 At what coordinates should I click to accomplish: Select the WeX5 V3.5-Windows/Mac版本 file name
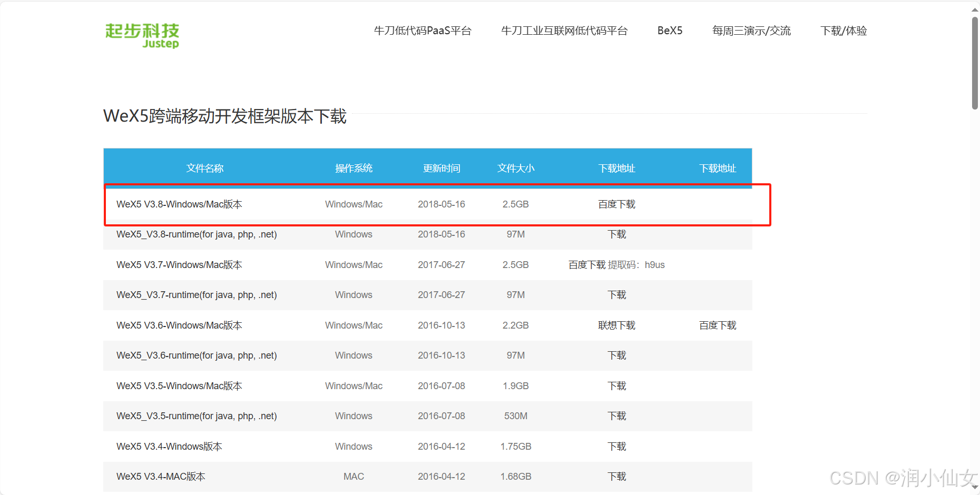point(179,386)
